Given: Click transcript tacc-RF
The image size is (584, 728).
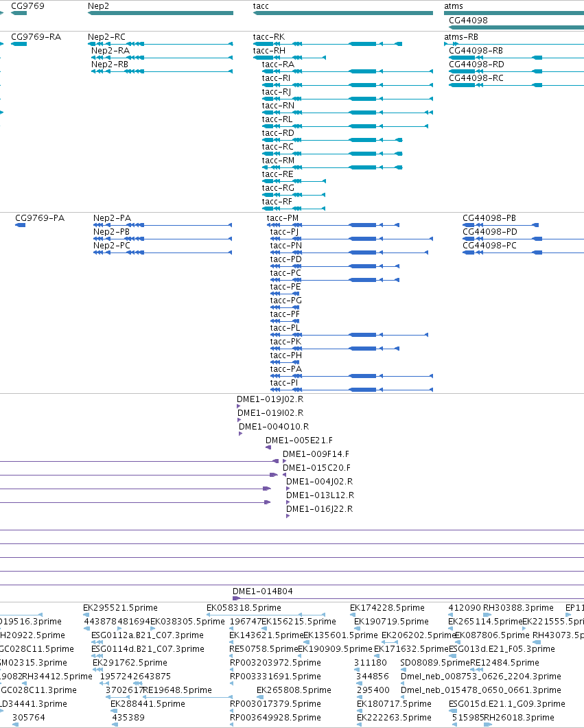Looking at the screenshot, I should click(x=277, y=202).
